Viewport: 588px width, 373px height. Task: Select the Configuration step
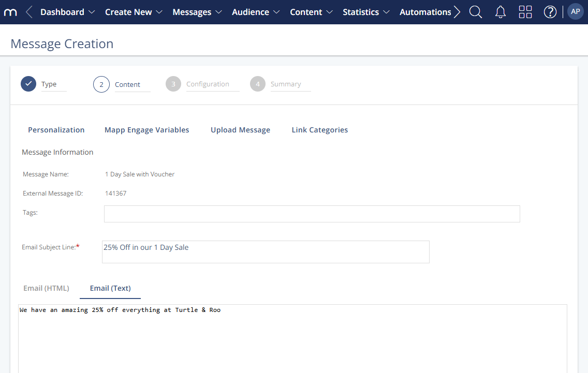(x=202, y=84)
